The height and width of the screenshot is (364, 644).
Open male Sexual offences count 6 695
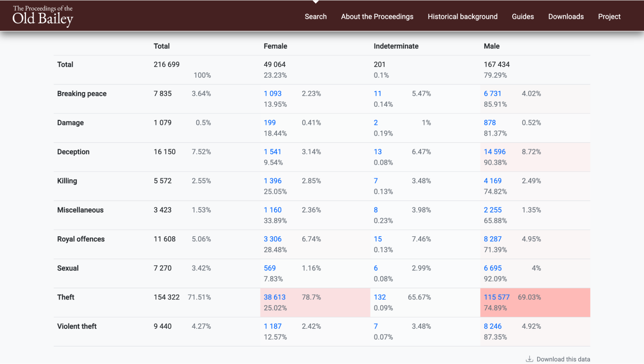coord(493,268)
